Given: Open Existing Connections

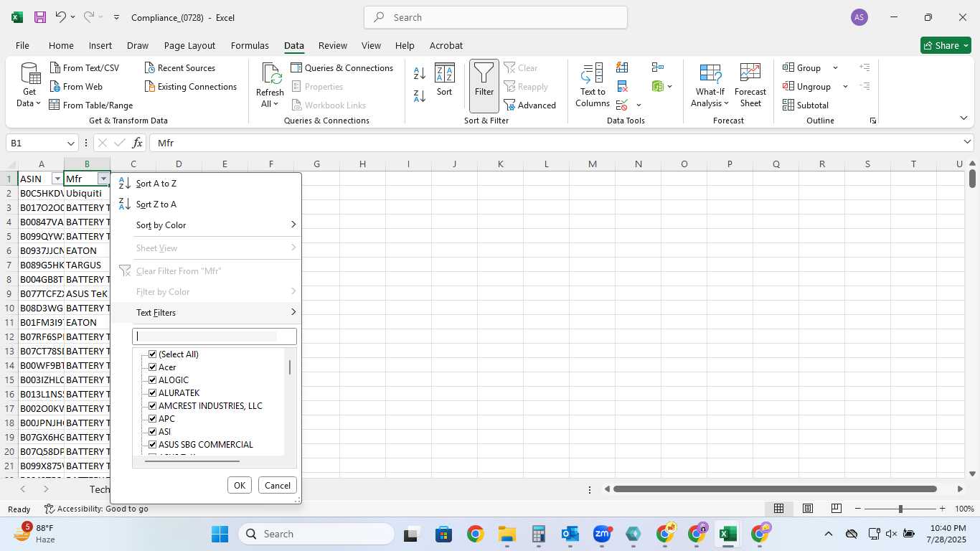Looking at the screenshot, I should click(190, 87).
